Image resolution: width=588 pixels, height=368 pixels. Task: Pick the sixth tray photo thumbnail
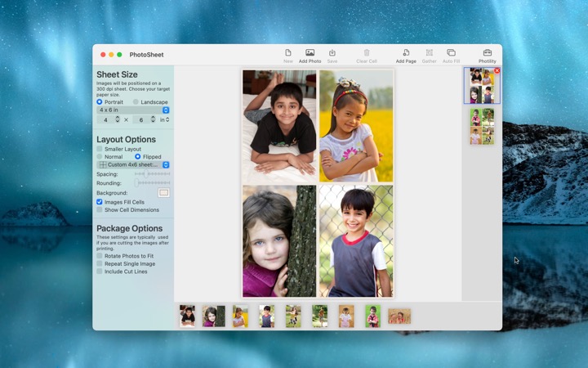(x=320, y=316)
